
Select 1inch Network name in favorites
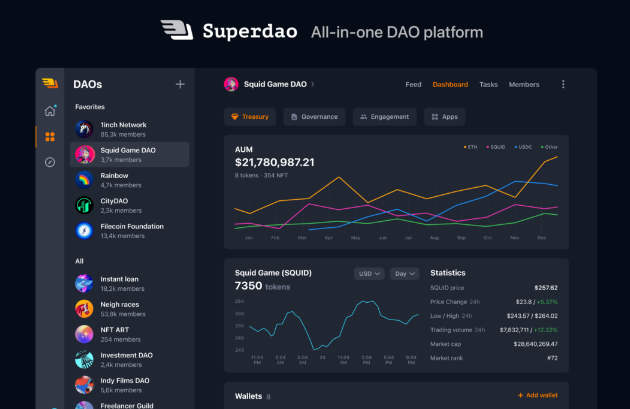(123, 125)
